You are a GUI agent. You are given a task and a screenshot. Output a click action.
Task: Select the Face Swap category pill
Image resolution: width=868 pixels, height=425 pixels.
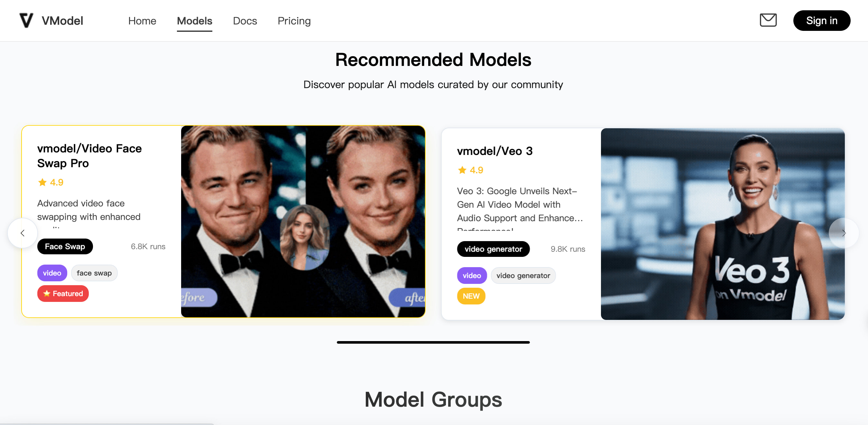65,247
